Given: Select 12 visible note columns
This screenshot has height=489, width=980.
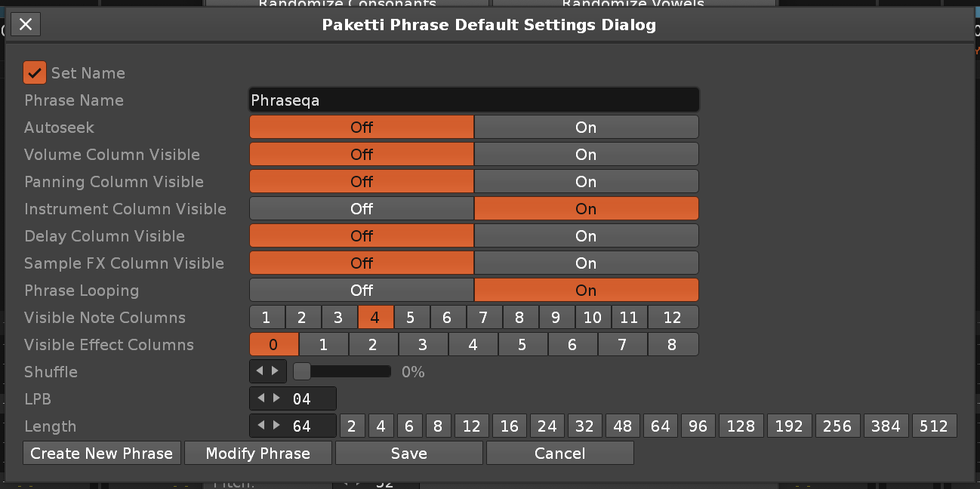Looking at the screenshot, I should (672, 318).
